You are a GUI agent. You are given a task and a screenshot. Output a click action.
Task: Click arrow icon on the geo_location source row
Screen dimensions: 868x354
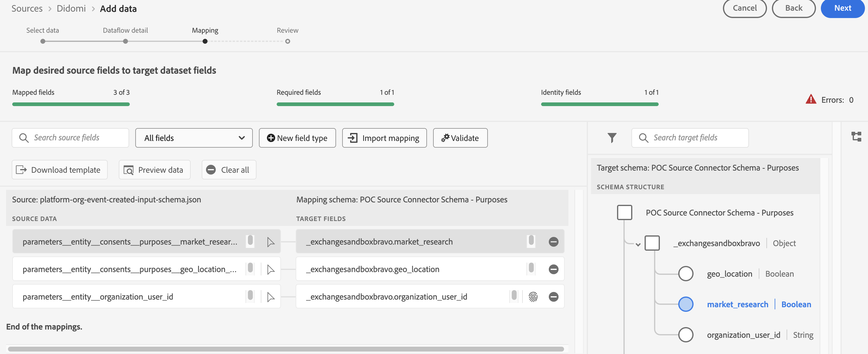[271, 269]
